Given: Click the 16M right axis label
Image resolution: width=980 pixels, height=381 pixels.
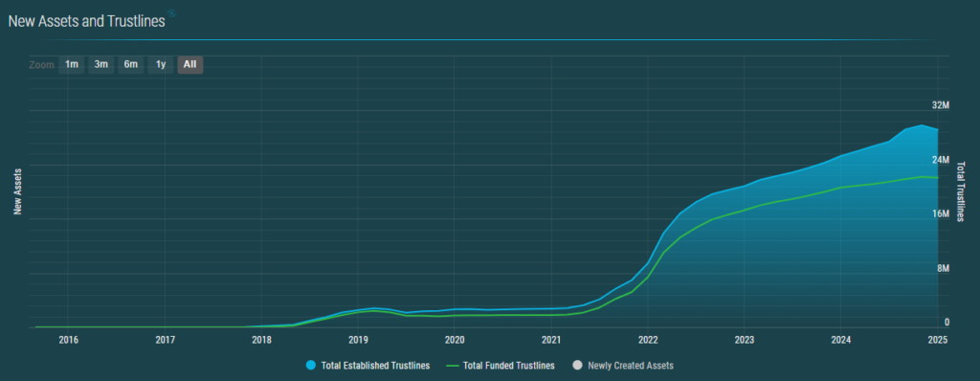Looking at the screenshot, I should coord(941,214).
